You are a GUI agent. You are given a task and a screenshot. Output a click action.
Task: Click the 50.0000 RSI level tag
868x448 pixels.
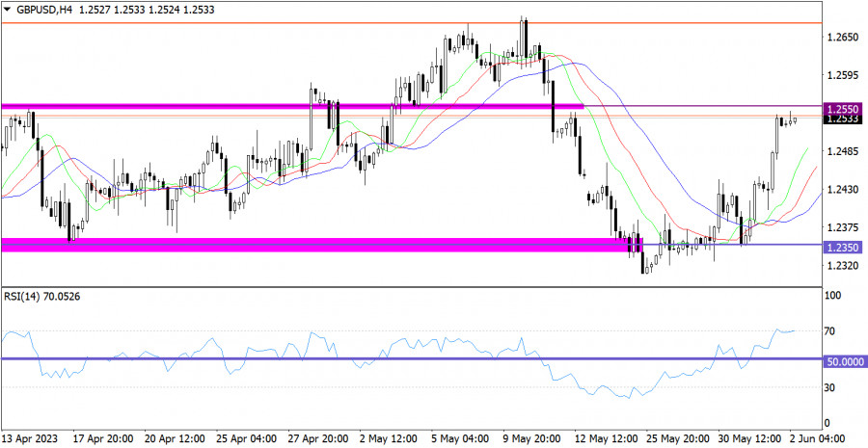(845, 359)
